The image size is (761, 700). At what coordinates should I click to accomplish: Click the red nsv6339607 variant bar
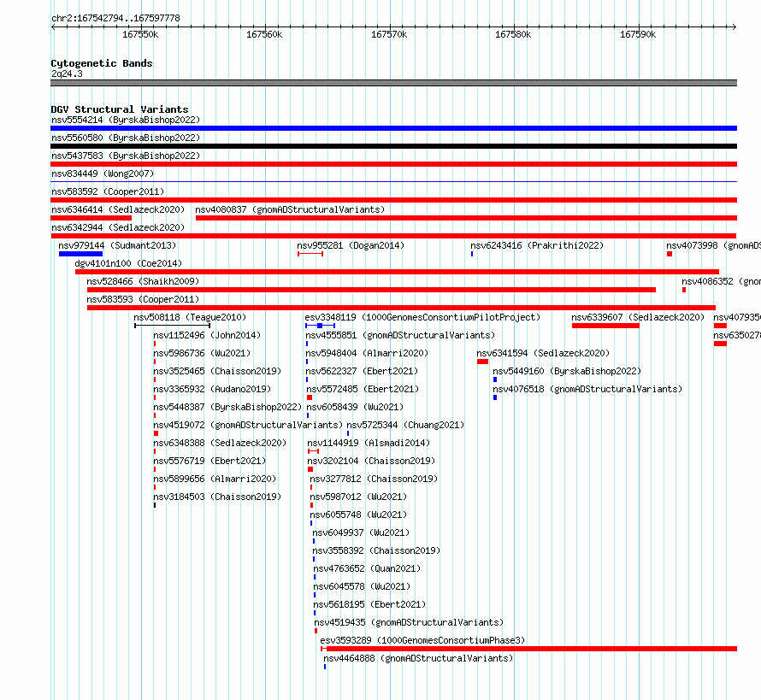[605, 326]
